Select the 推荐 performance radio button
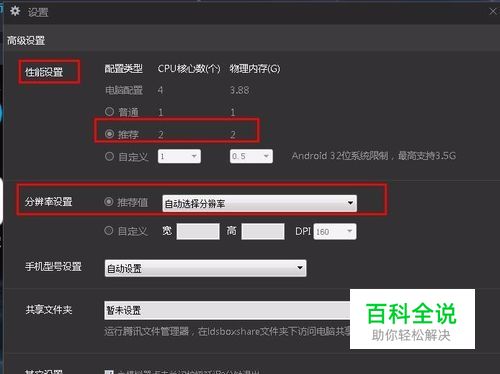This screenshot has width=500, height=374. (109, 134)
